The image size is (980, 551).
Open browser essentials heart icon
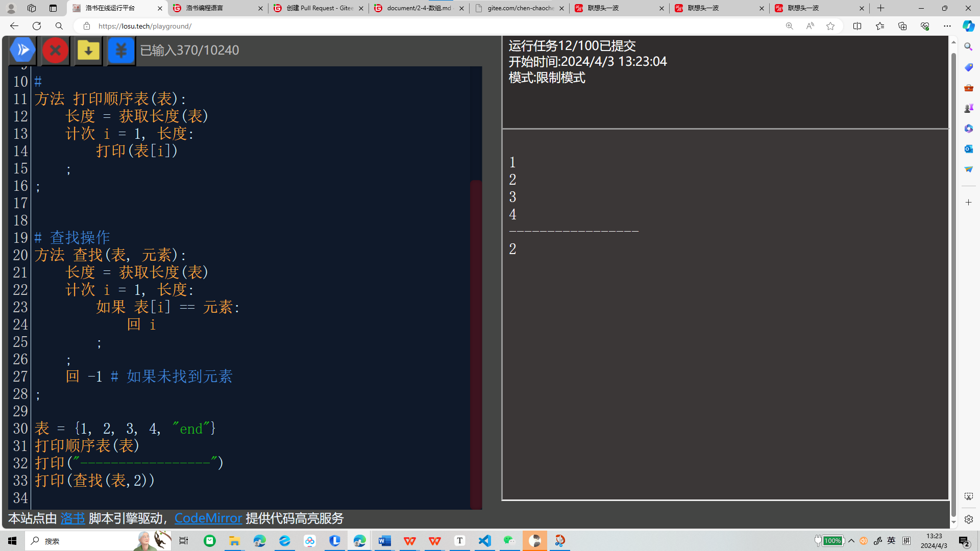click(925, 26)
